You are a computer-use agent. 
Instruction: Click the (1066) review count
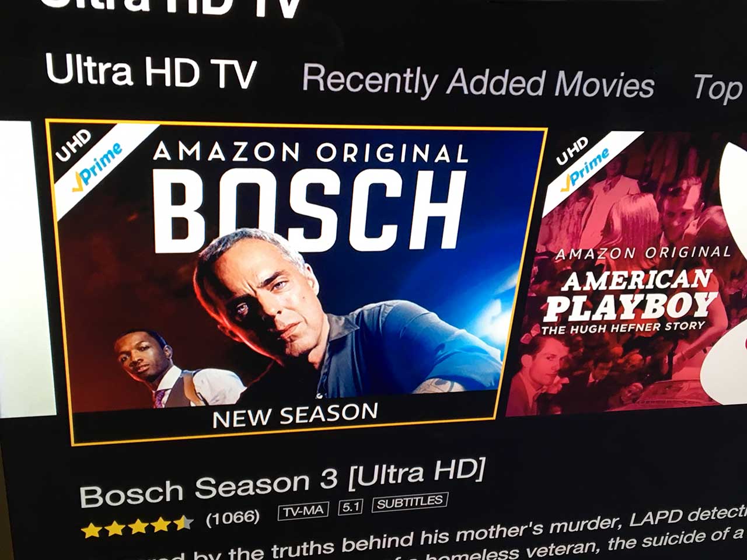coord(233,518)
